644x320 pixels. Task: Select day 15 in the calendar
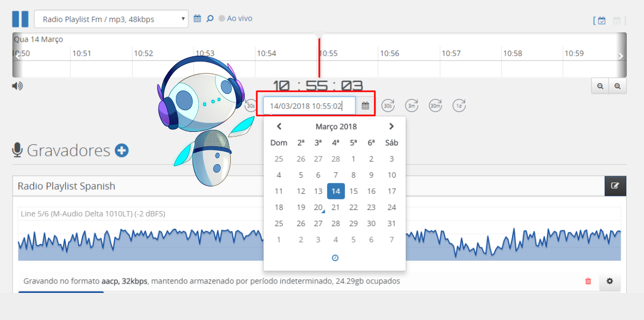click(x=353, y=191)
